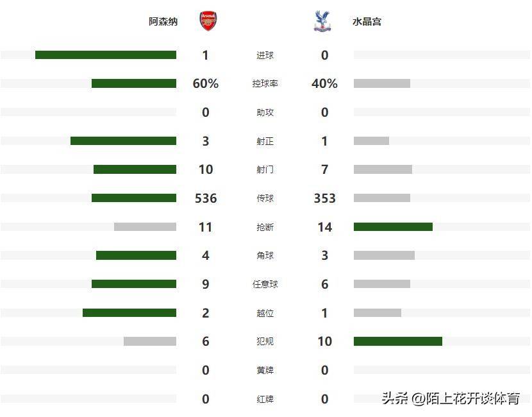The height and width of the screenshot is (417, 532).
Task: Click Crystal Palace's 353 passes number
Action: pyautogui.click(x=324, y=198)
